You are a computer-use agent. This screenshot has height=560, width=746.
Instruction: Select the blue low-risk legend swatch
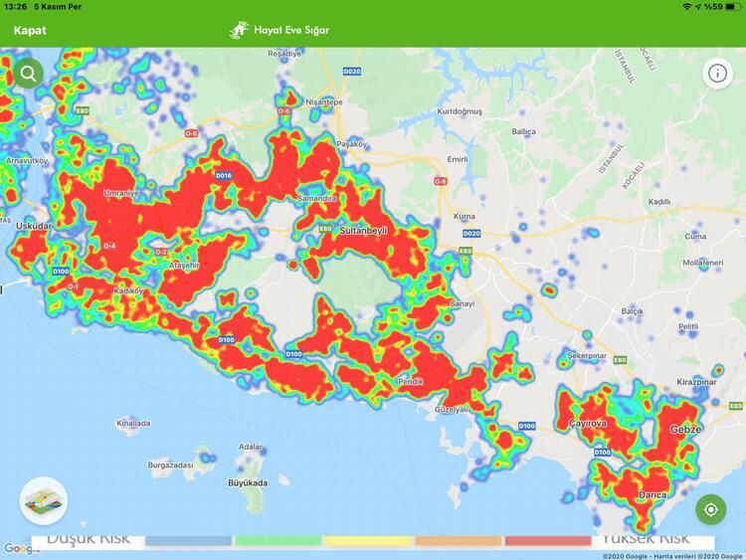pos(188,541)
